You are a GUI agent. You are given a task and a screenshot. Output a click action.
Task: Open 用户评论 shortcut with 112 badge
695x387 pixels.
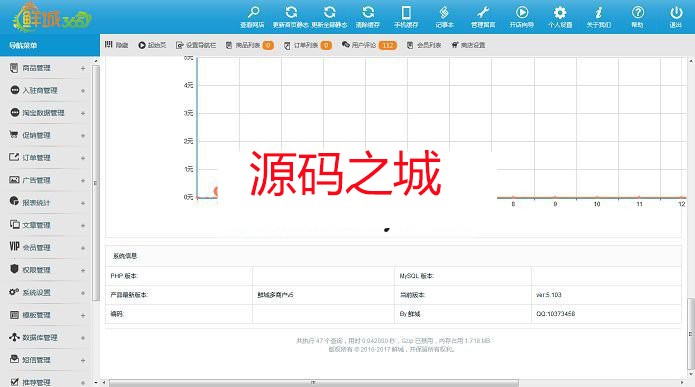click(369, 45)
